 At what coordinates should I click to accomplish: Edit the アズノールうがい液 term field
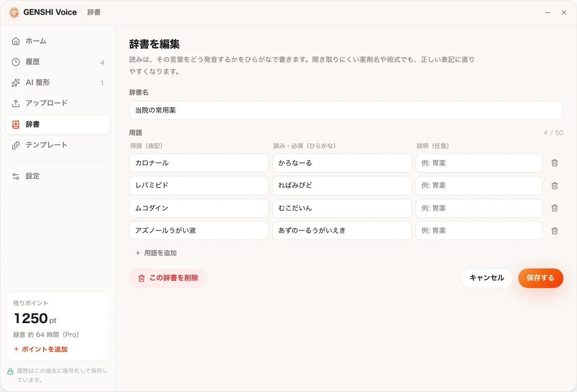[x=199, y=230]
